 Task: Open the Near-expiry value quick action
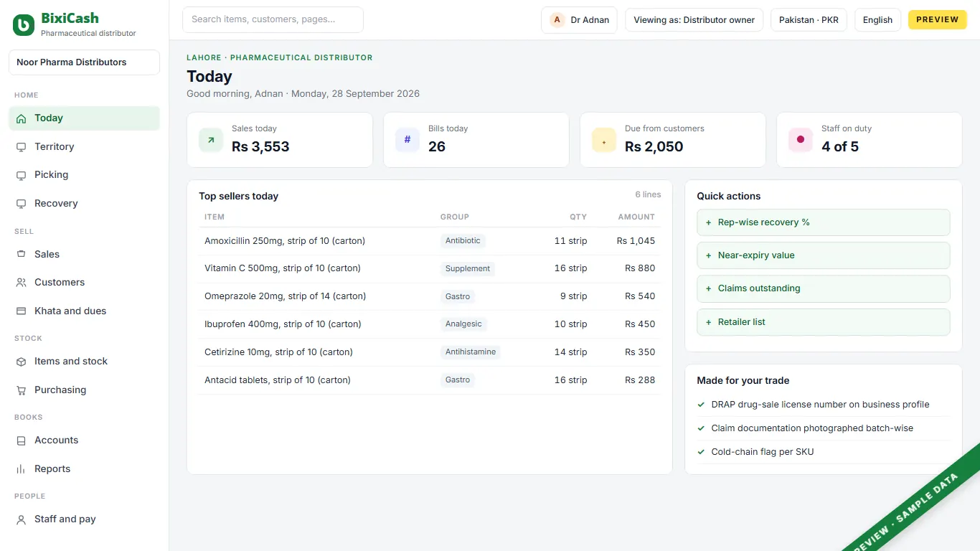(x=824, y=255)
